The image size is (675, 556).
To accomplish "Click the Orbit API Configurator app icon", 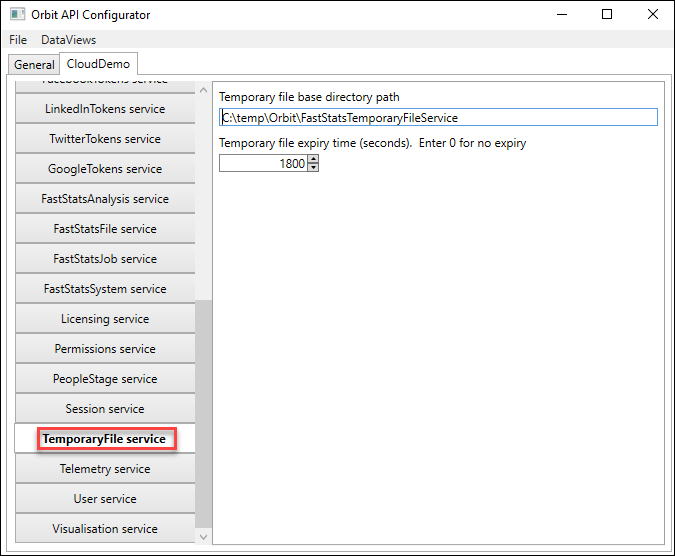I will (18, 14).
